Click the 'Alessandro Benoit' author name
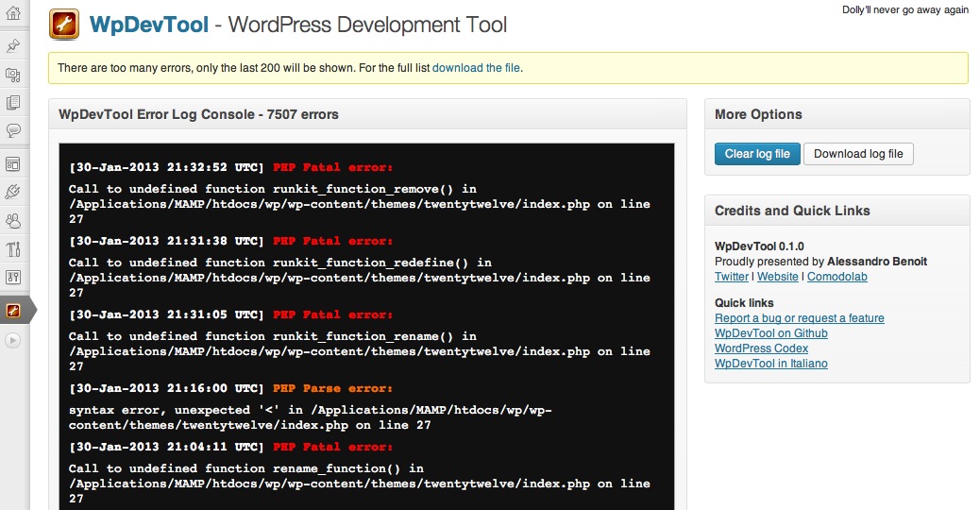The height and width of the screenshot is (510, 980). (x=877, y=262)
